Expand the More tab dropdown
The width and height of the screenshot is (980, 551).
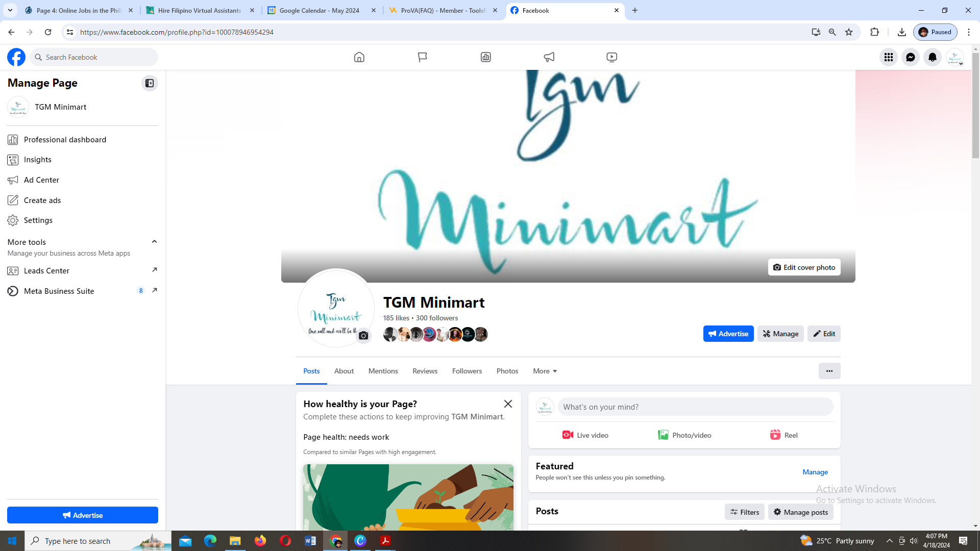[545, 371]
